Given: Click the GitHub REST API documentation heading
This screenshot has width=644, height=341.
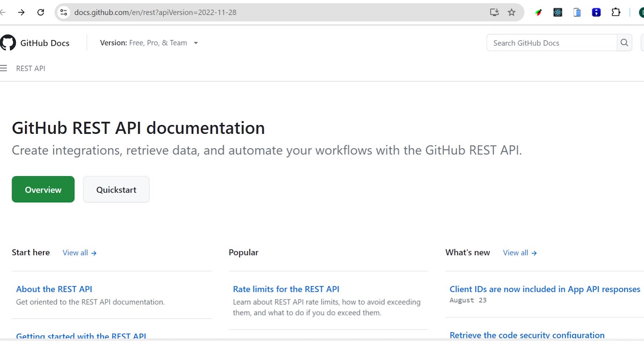Looking at the screenshot, I should point(138,128).
